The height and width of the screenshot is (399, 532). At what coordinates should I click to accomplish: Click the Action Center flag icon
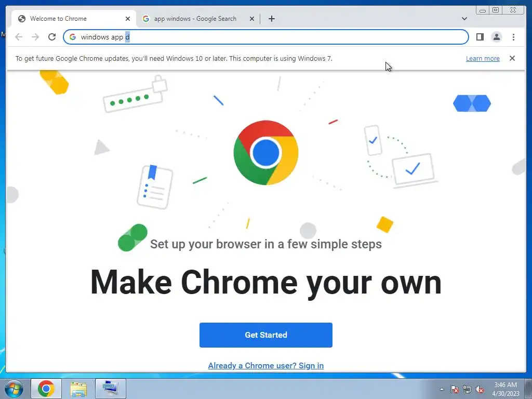[x=454, y=389]
